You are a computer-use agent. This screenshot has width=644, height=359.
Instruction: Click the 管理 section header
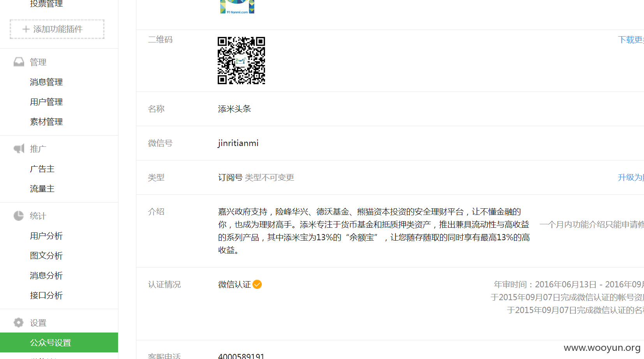(x=38, y=62)
